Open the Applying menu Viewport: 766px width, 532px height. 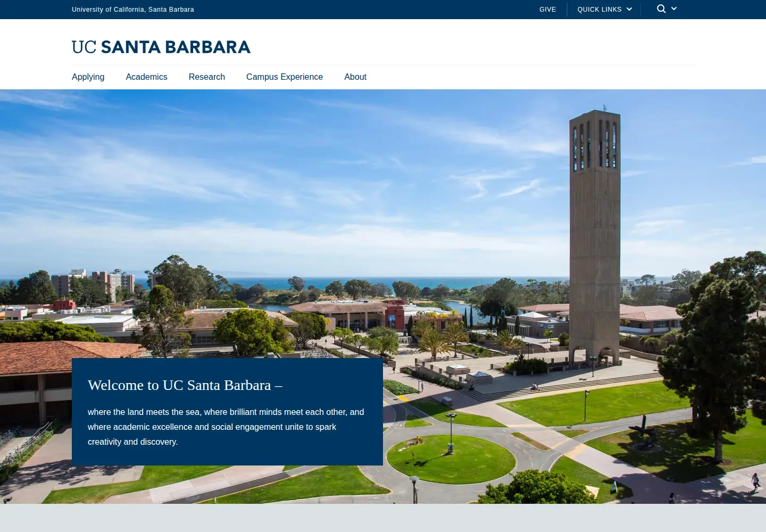coord(88,77)
